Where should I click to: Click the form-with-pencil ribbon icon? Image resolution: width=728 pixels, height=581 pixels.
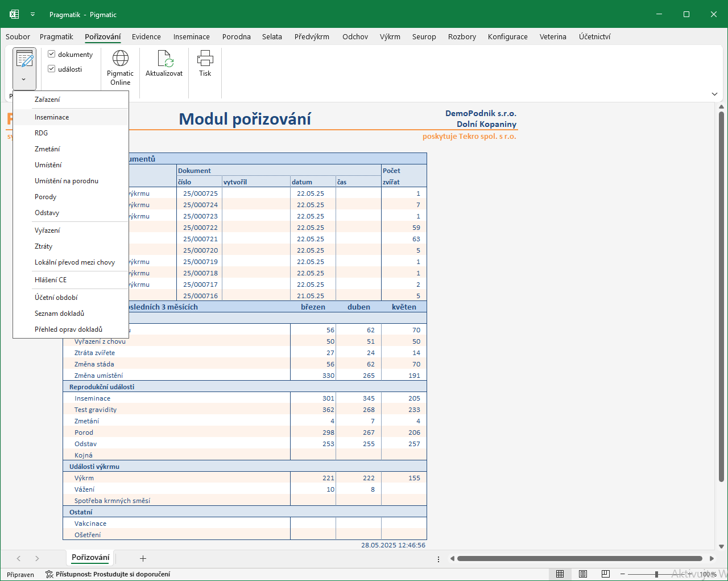click(x=24, y=59)
